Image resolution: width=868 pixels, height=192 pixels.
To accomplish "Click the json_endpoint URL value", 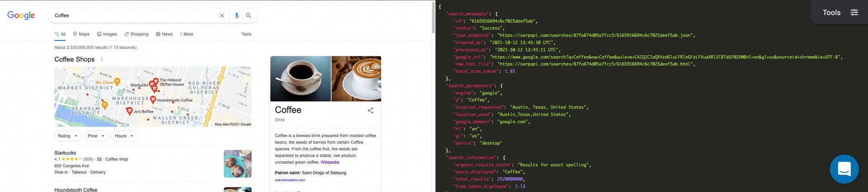I will (x=595, y=35).
